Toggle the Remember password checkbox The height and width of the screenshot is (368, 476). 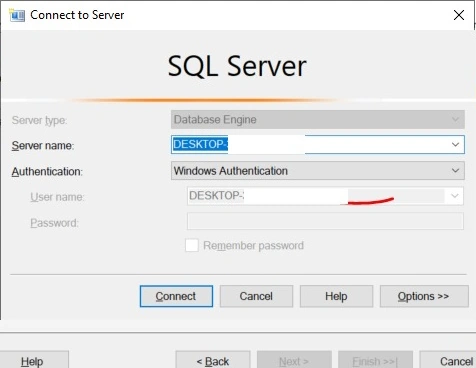point(192,245)
